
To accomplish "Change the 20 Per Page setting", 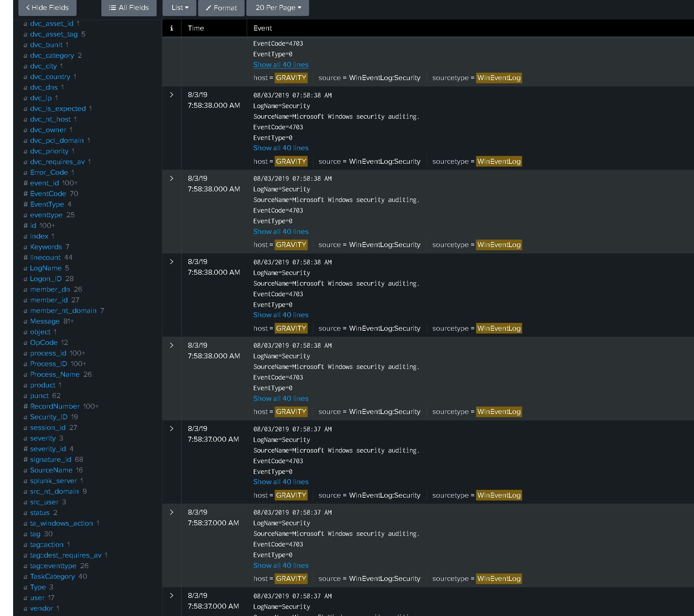I will (x=278, y=8).
